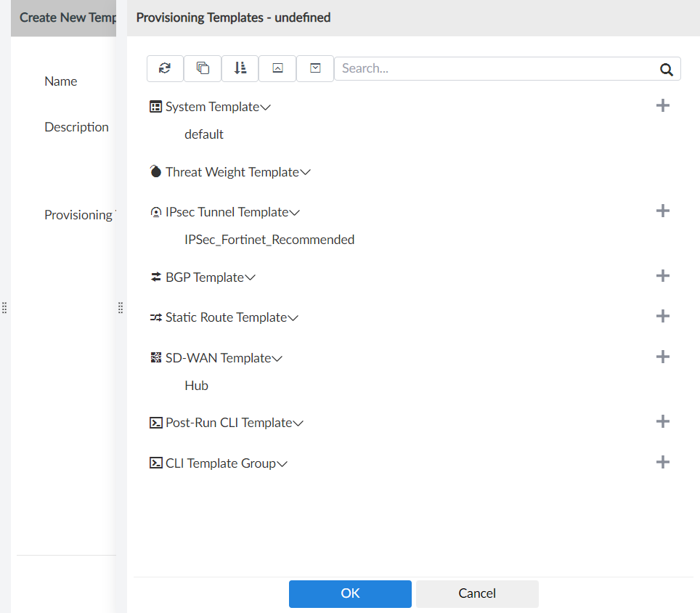Cancel the provisioning templates dialog

click(x=477, y=593)
